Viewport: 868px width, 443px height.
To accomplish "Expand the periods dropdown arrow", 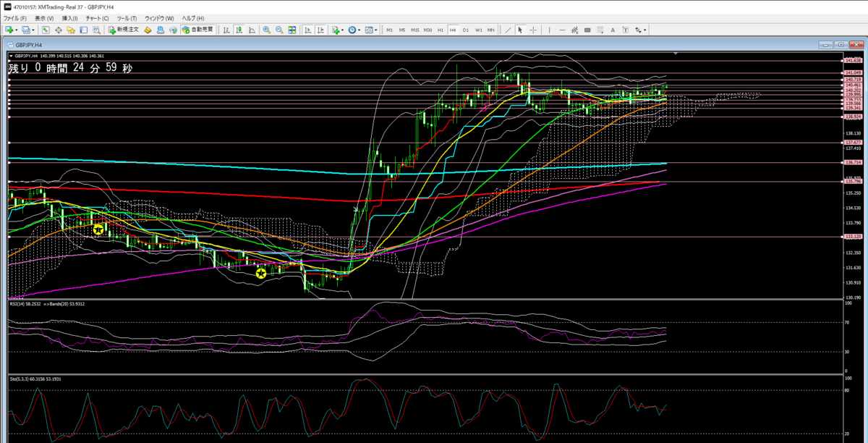I will 359,30.
